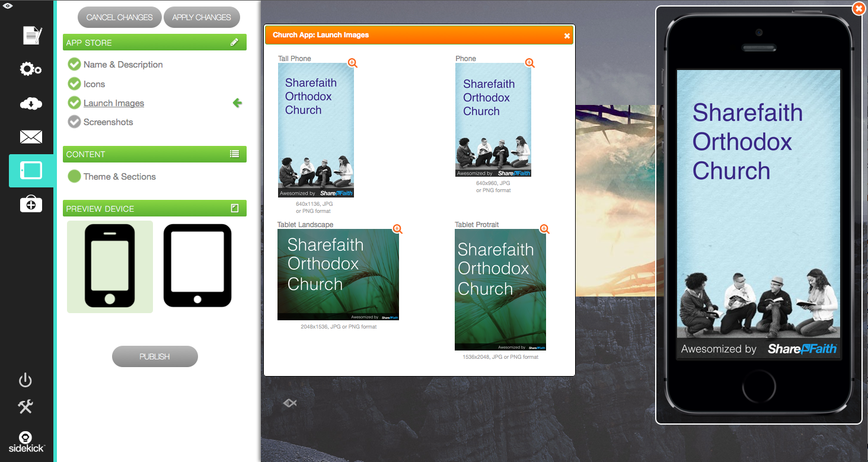This screenshot has height=462, width=868.
Task: Select the Phone launch image thumbnail
Action: pyautogui.click(x=493, y=120)
